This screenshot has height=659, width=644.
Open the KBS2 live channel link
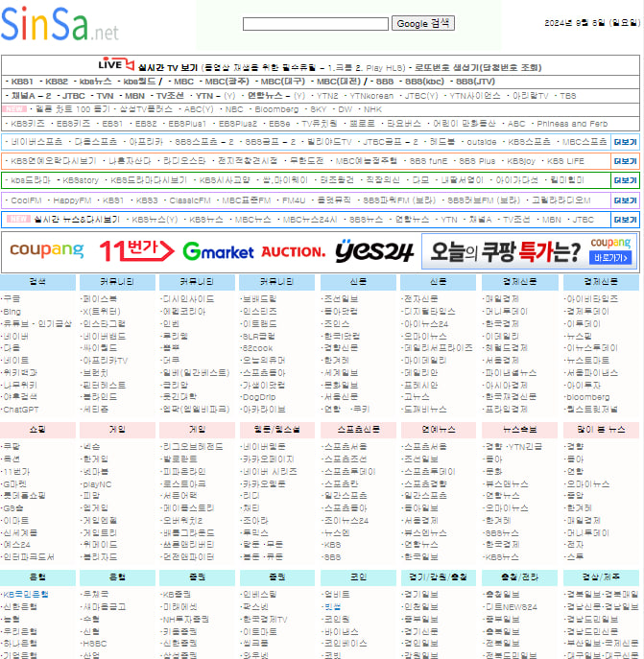click(x=57, y=82)
